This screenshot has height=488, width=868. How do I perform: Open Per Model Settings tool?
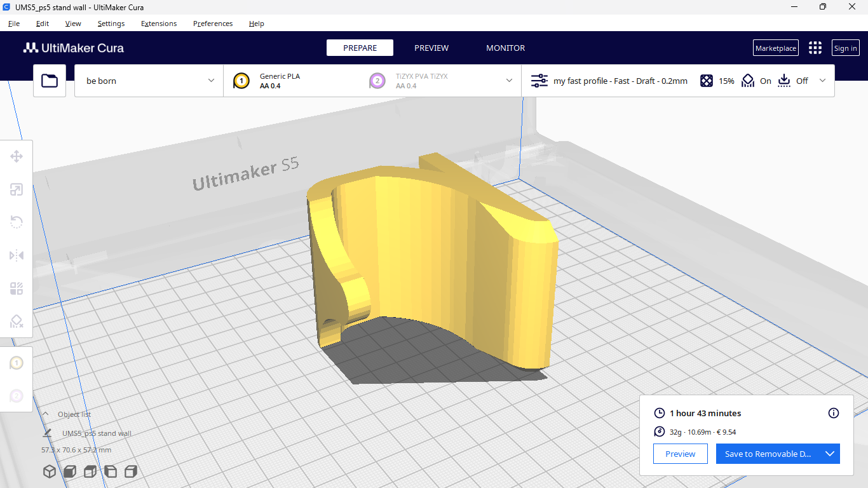click(17, 288)
